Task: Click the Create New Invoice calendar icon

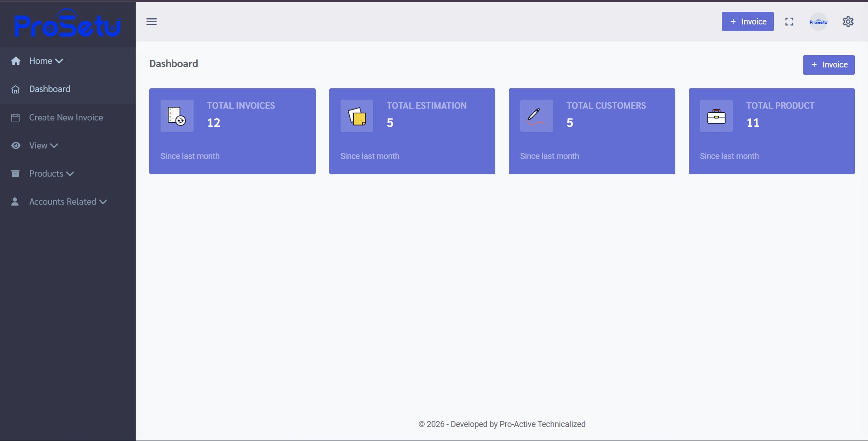Action: [x=15, y=118]
